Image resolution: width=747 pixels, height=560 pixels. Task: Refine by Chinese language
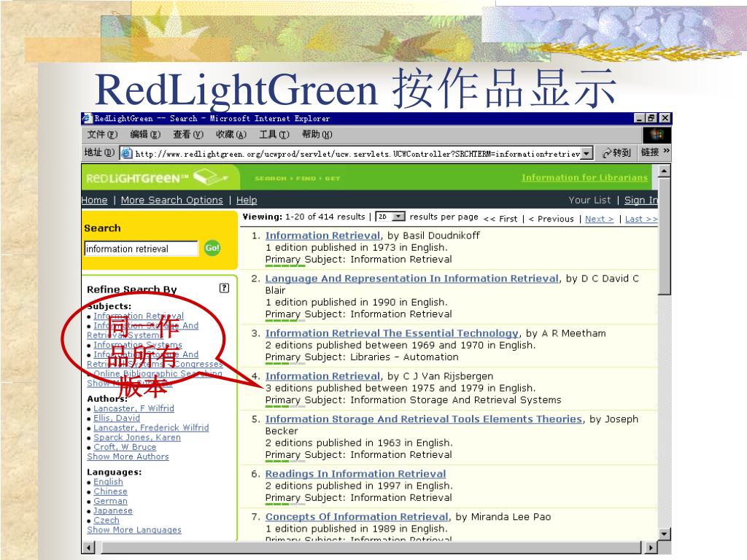point(111,491)
